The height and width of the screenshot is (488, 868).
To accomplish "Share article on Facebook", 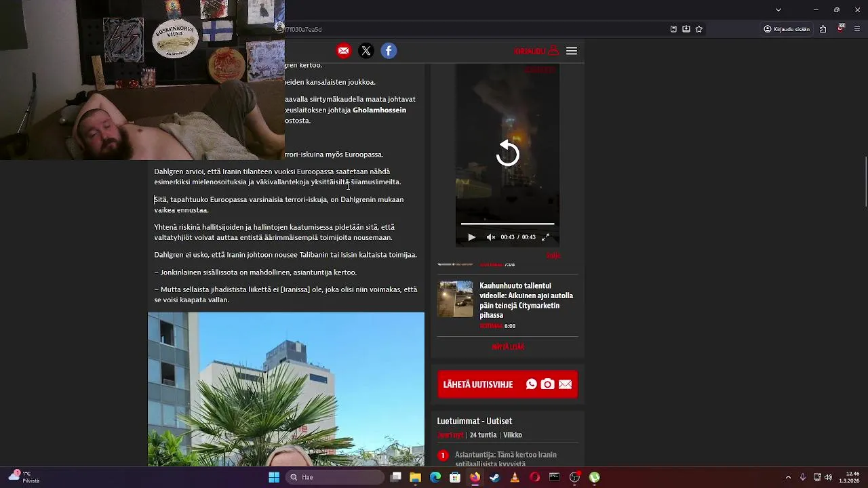I will click(x=389, y=51).
